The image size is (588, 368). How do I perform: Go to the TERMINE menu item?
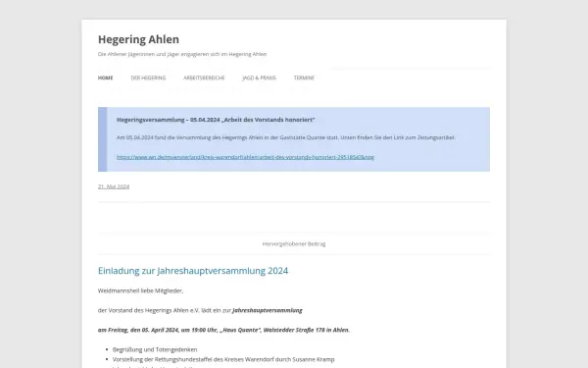304,78
